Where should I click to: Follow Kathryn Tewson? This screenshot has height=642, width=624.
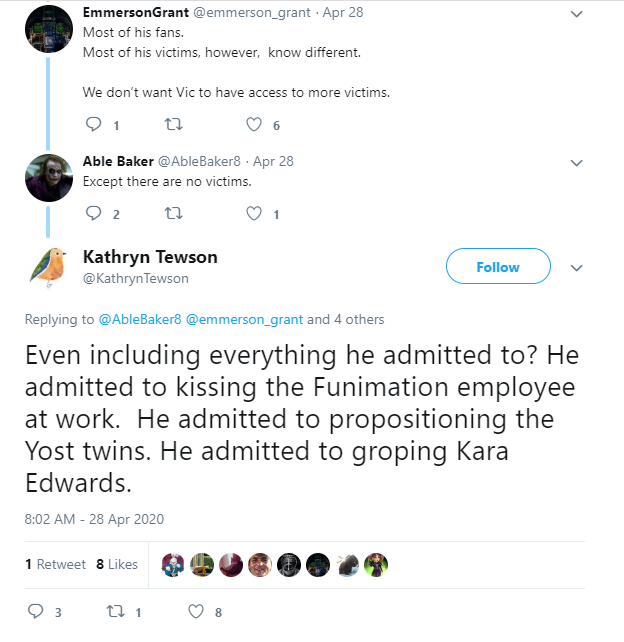point(498,266)
